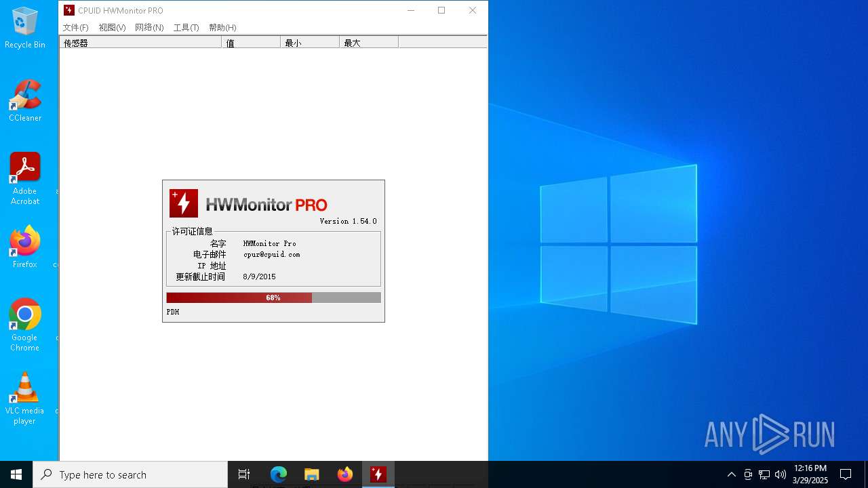Close the HWMonitor PRO window

473,10
